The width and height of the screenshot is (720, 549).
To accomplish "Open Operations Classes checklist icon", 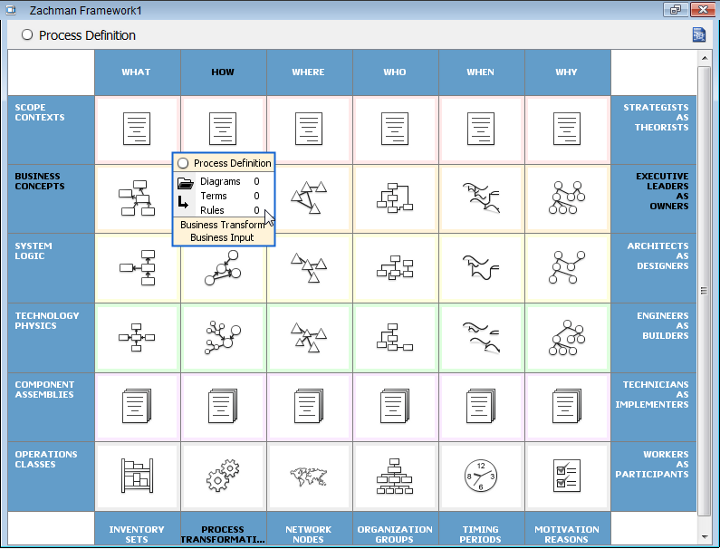I will (567, 476).
